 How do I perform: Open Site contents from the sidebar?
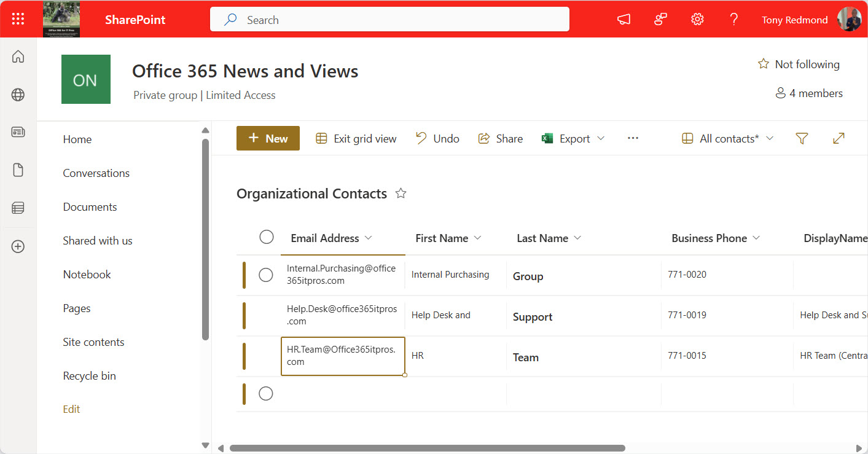click(x=93, y=342)
